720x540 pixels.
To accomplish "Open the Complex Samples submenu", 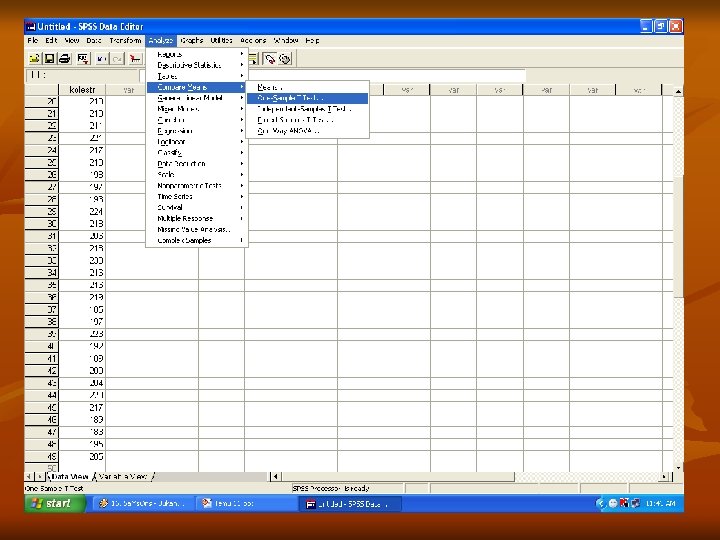I will [197, 240].
